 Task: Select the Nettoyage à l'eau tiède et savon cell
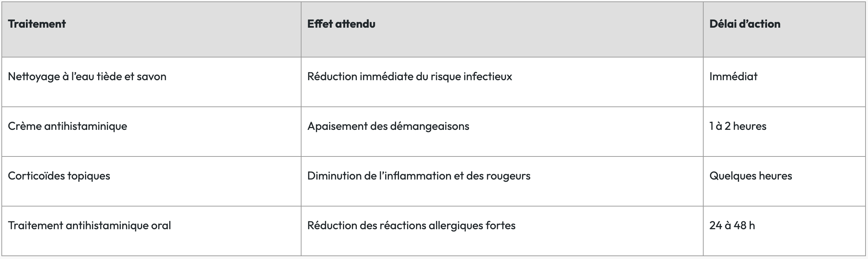pyautogui.click(x=87, y=76)
